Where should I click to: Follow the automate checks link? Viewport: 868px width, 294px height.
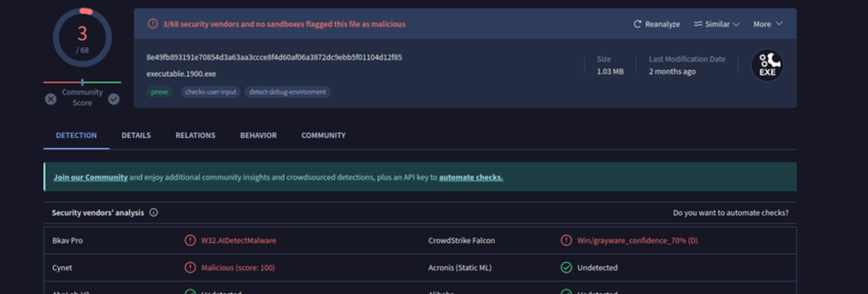coord(471,178)
